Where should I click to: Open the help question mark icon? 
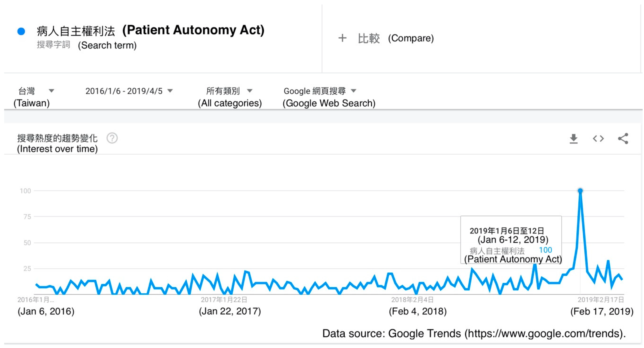(x=112, y=138)
